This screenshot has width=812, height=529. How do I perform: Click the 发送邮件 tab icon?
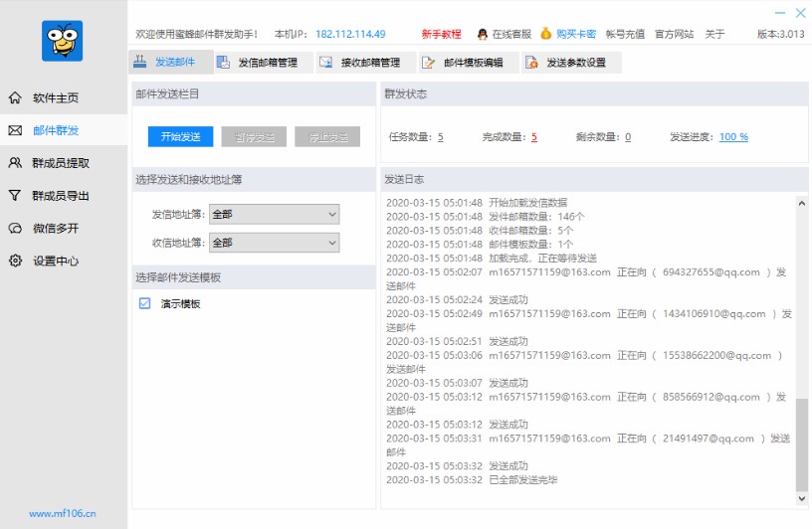click(x=140, y=62)
